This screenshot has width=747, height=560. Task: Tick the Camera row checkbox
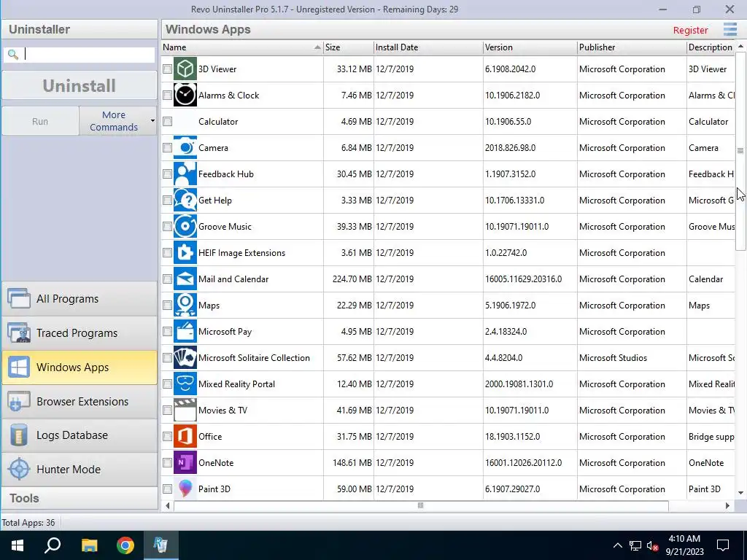(x=167, y=147)
